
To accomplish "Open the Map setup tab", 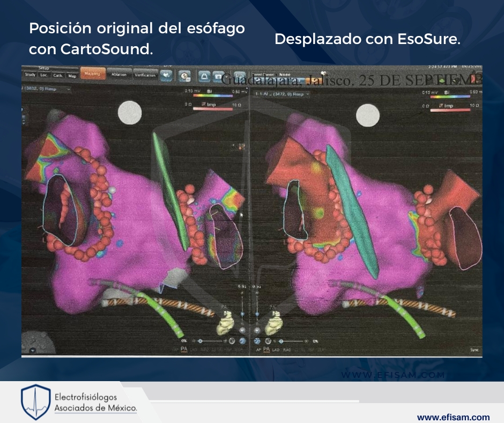I will [72, 76].
